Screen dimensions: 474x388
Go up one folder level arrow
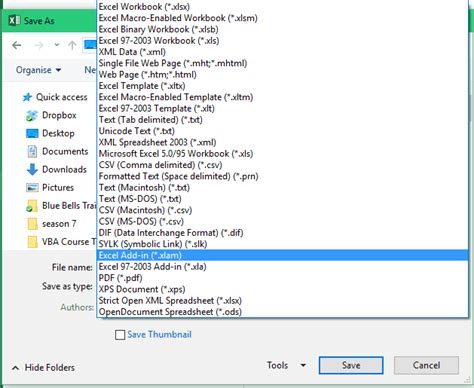(72, 45)
